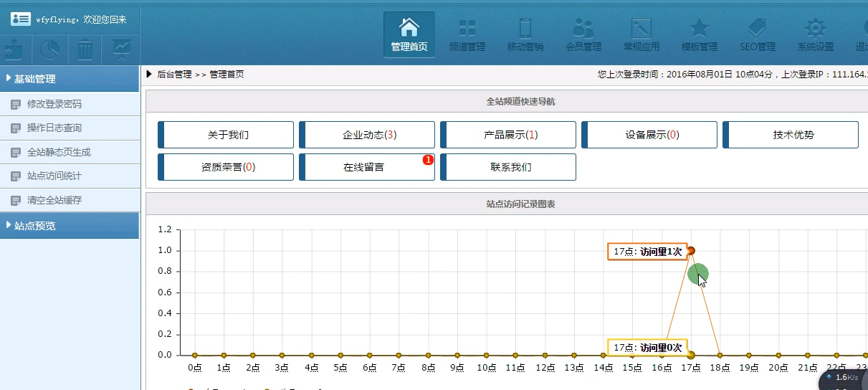Open 系统设置 gear icon
This screenshot has width=868, height=390.
click(815, 29)
